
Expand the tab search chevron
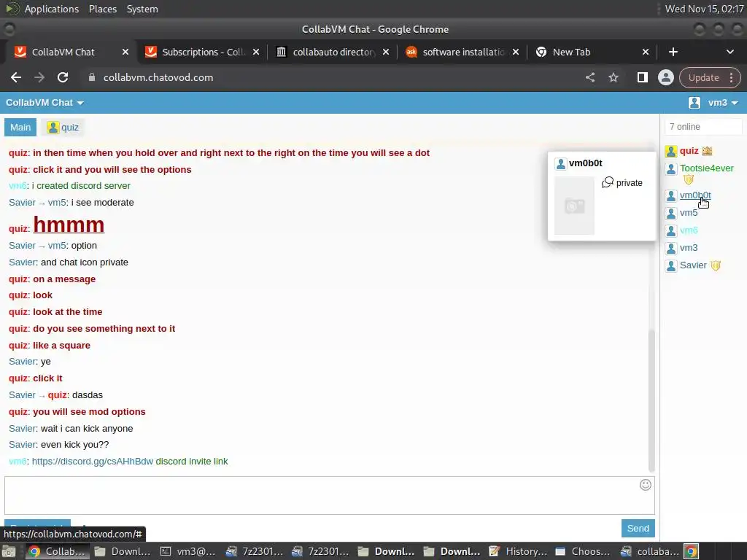[x=729, y=52]
